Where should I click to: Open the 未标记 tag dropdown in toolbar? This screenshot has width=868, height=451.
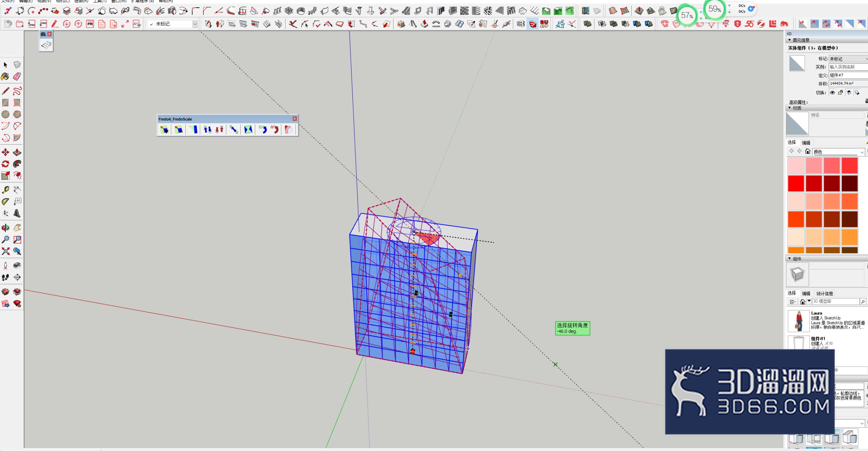point(173,24)
